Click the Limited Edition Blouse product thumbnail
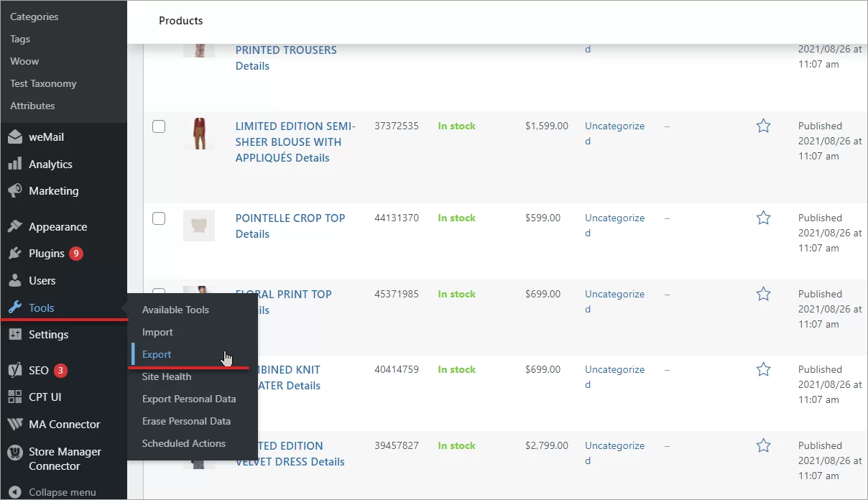This screenshot has width=868, height=500. click(199, 134)
